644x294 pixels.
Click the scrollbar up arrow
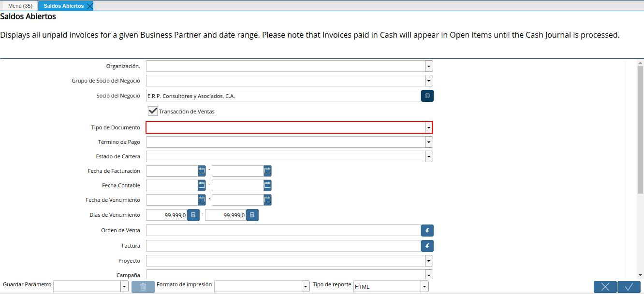[x=640, y=63]
